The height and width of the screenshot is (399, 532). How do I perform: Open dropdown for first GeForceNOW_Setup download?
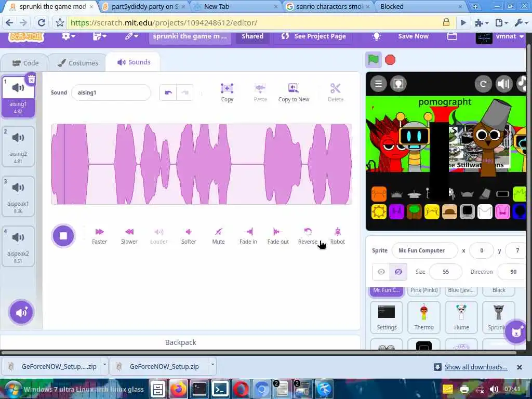pos(104,364)
